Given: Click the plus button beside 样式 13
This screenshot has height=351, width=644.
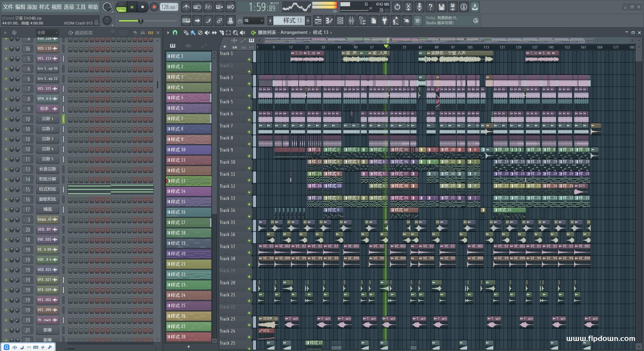Looking at the screenshot, I should 308,21.
